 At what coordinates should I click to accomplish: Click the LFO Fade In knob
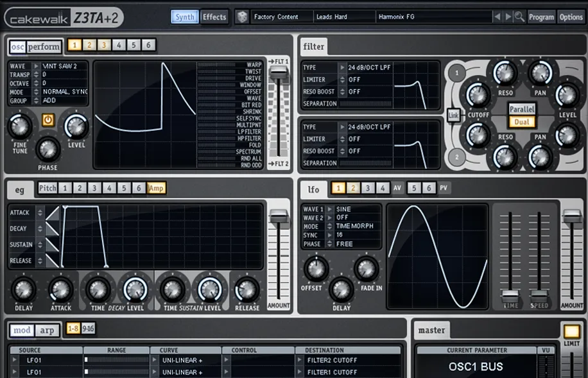point(367,268)
